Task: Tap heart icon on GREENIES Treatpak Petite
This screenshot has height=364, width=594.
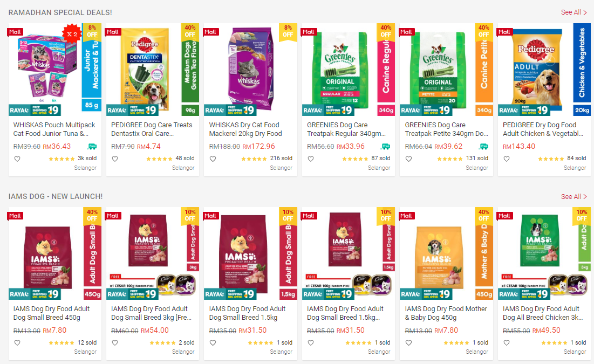Action: [x=409, y=159]
